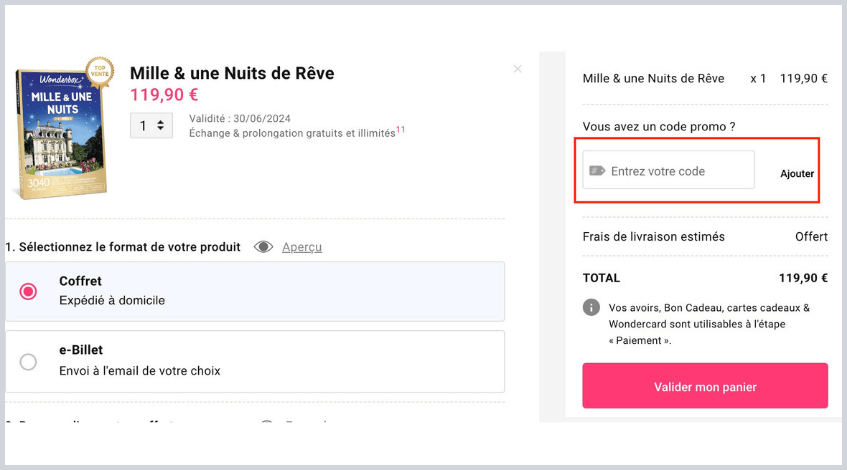Remove item with the X close icon

[517, 69]
